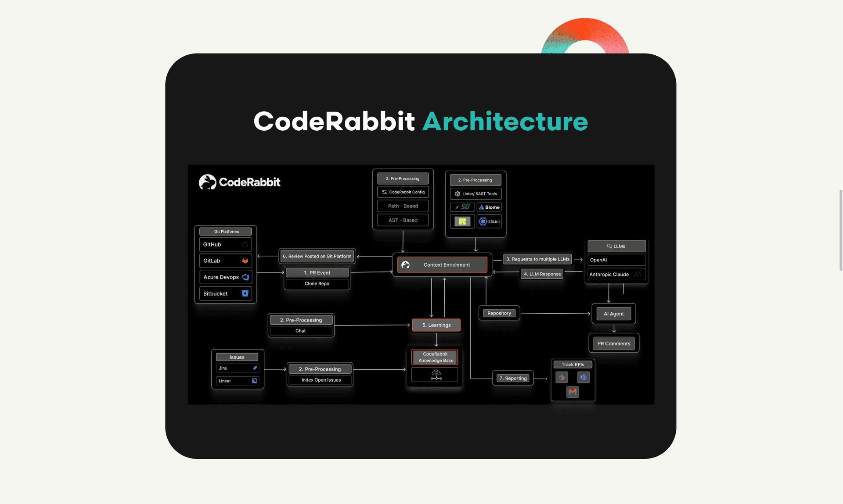
Task: Click the 'PR Comments' box
Action: [614, 343]
